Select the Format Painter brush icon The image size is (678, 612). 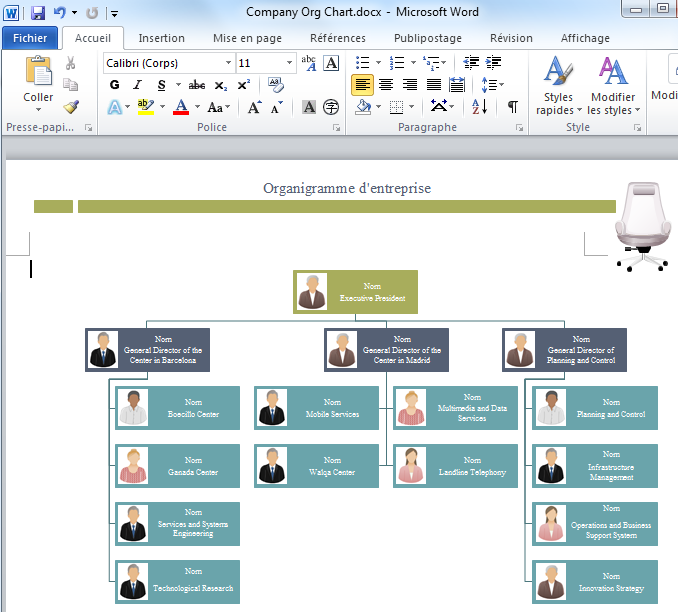coord(71,106)
